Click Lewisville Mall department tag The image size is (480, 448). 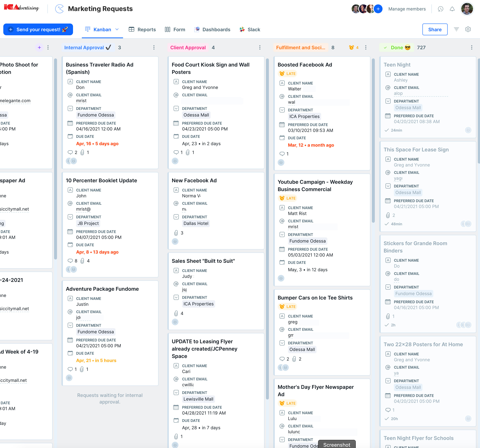pyautogui.click(x=198, y=399)
